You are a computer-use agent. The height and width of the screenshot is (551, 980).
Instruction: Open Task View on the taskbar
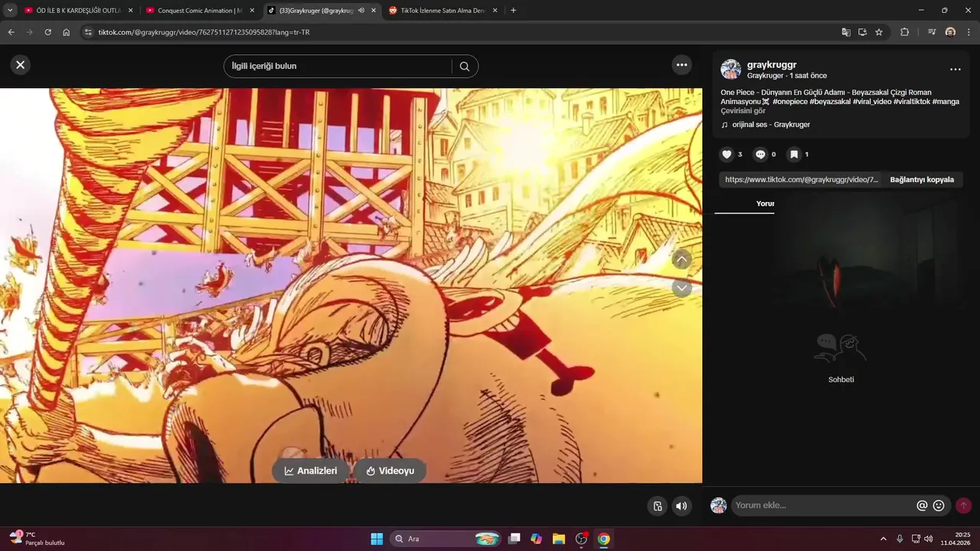click(514, 539)
